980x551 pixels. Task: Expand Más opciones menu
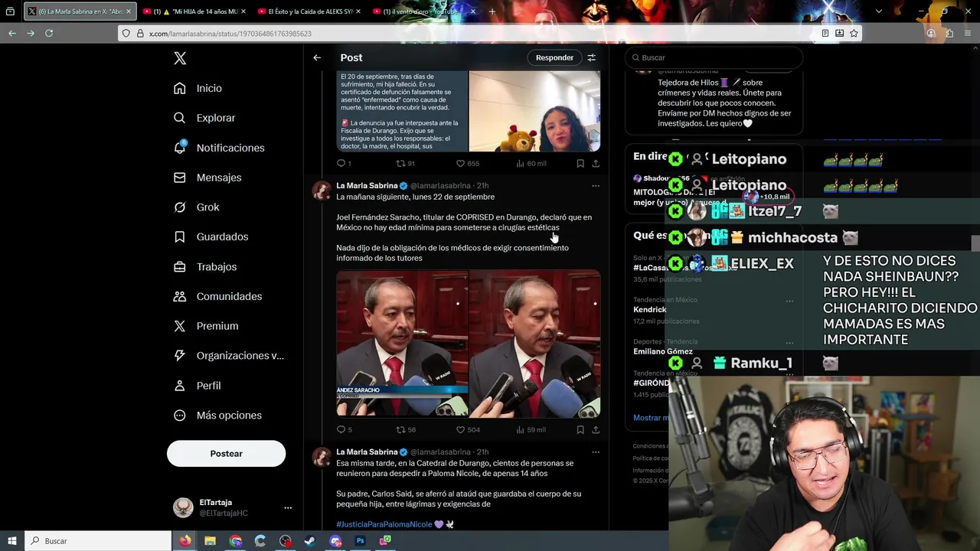pos(217,416)
